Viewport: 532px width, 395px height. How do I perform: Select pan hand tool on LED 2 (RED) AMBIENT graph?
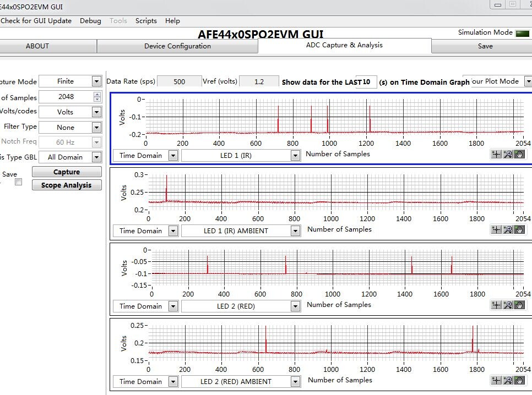[519, 380]
